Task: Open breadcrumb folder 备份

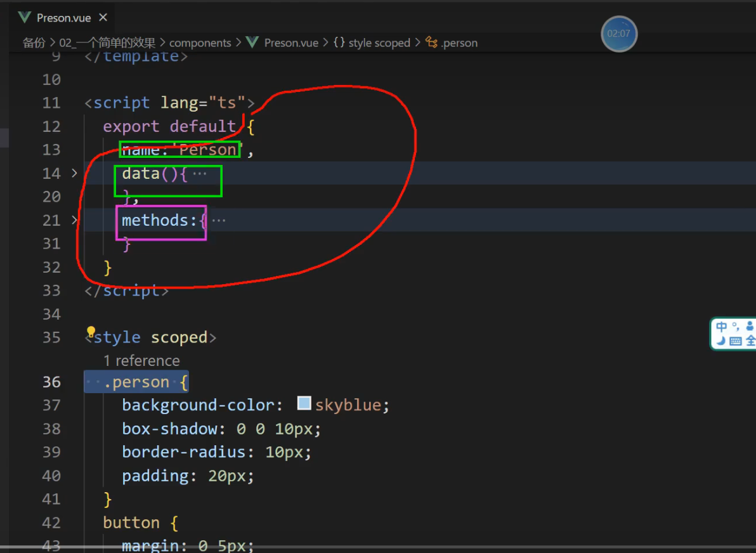Action: (34, 43)
